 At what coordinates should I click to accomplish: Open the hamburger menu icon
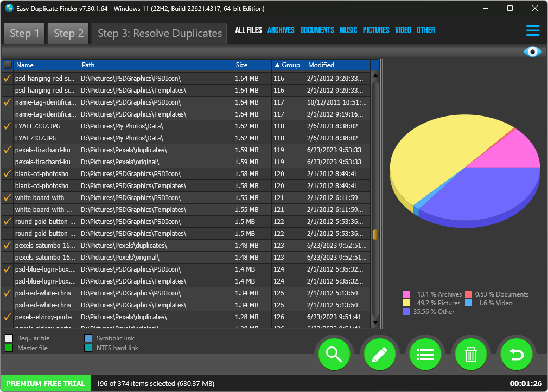click(533, 30)
